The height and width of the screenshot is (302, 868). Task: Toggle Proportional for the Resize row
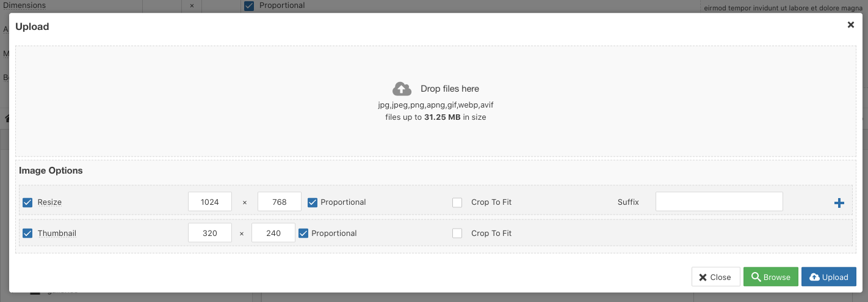click(313, 202)
